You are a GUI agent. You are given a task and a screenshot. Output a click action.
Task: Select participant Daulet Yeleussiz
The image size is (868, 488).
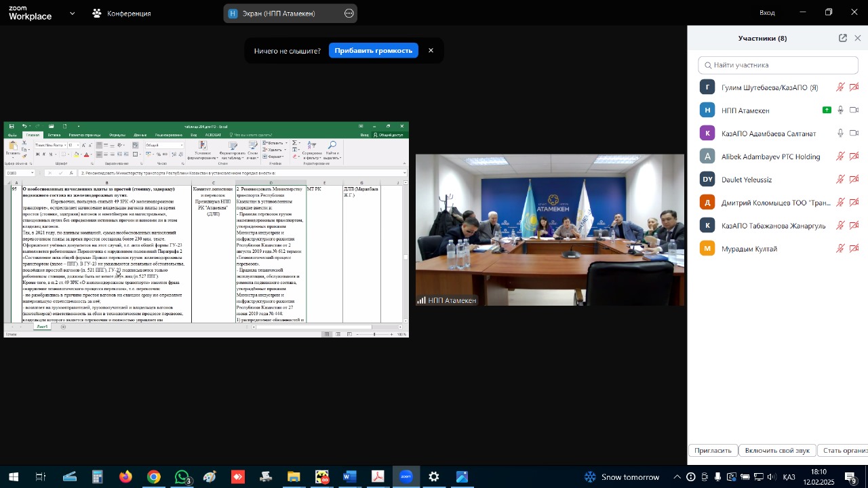[778, 180]
